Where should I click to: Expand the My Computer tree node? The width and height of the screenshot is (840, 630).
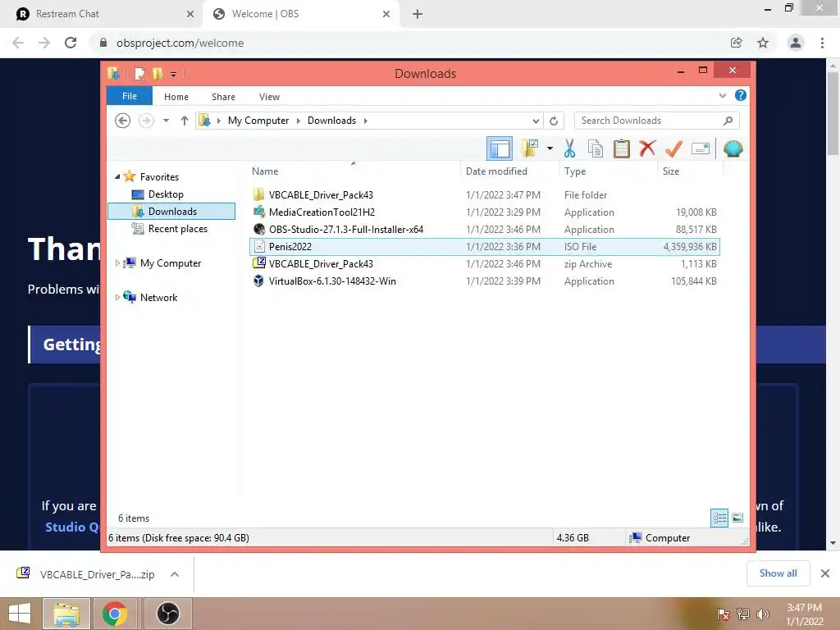(x=117, y=263)
